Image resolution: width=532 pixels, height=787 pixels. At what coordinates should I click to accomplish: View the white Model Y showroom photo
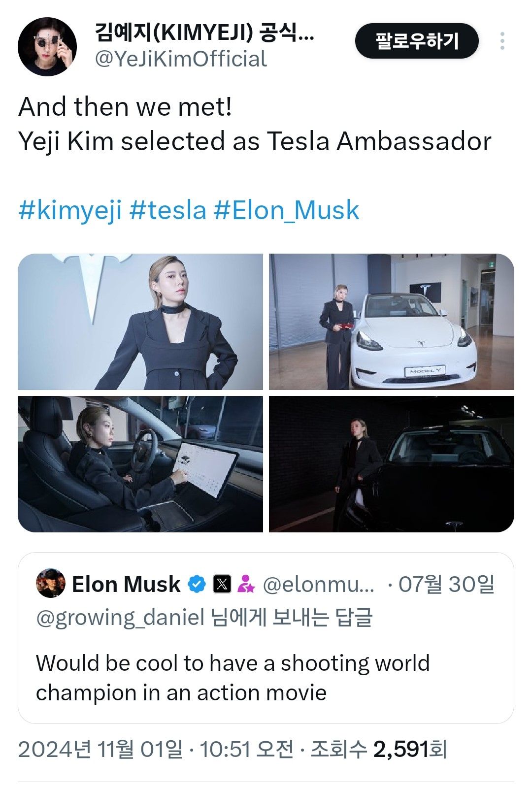392,322
